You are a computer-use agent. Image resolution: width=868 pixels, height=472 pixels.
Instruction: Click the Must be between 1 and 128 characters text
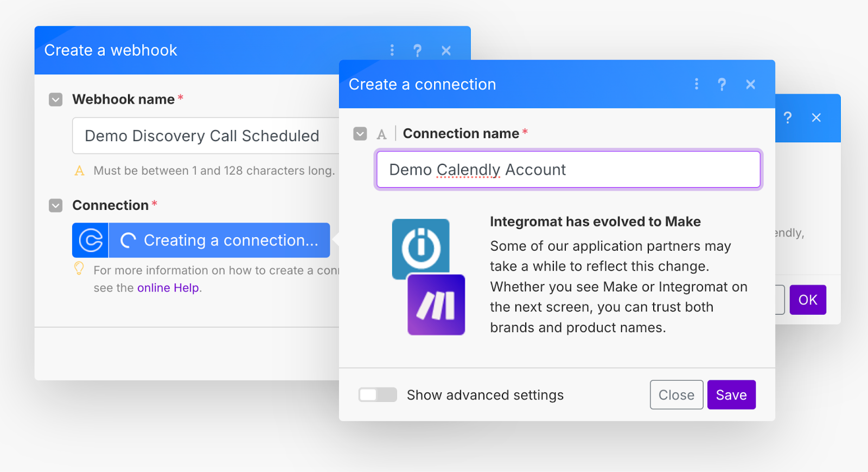pyautogui.click(x=214, y=171)
